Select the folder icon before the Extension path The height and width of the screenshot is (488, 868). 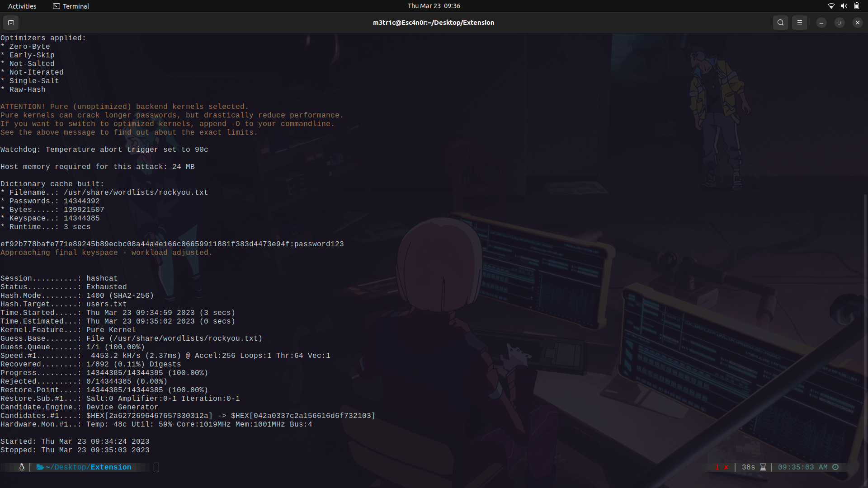point(40,467)
